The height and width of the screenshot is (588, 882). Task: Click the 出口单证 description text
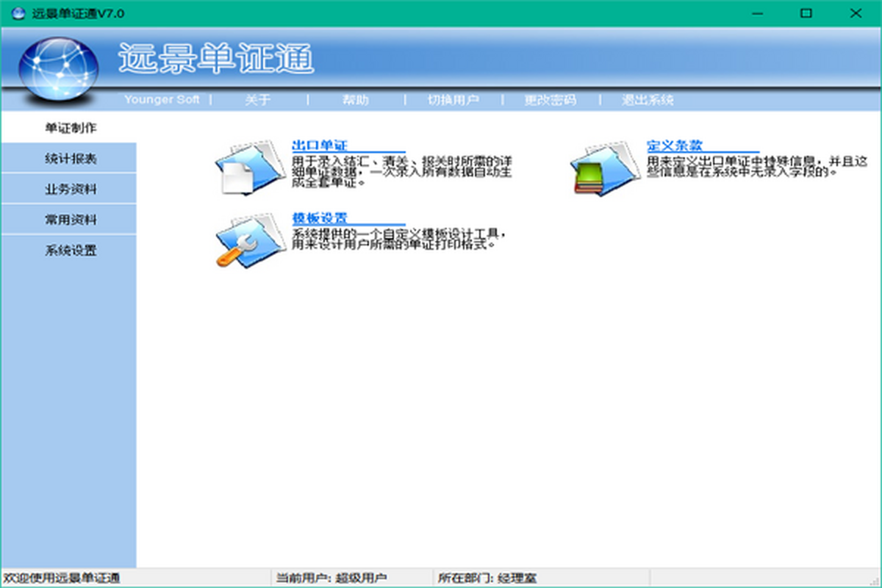(401, 171)
